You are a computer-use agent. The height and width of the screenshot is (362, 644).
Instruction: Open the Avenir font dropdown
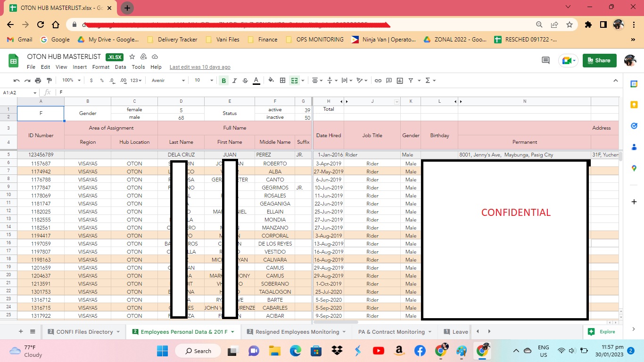[168, 81]
